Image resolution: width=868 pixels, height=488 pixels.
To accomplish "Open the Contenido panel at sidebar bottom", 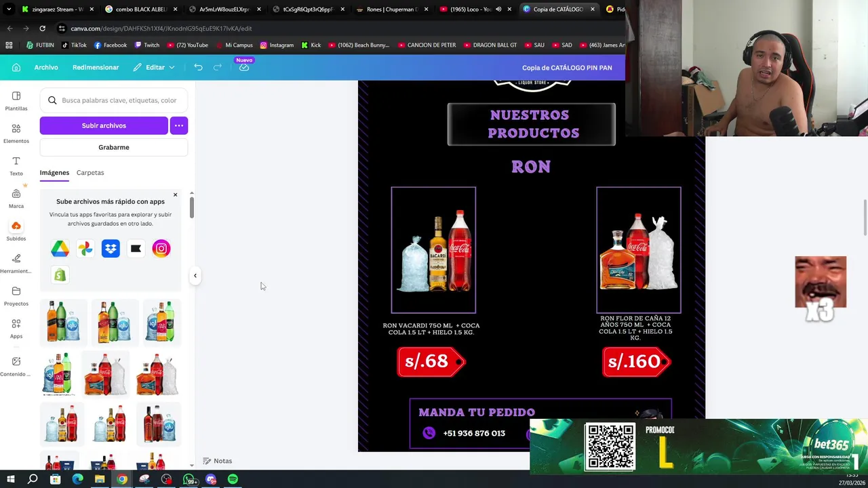I will click(x=16, y=367).
